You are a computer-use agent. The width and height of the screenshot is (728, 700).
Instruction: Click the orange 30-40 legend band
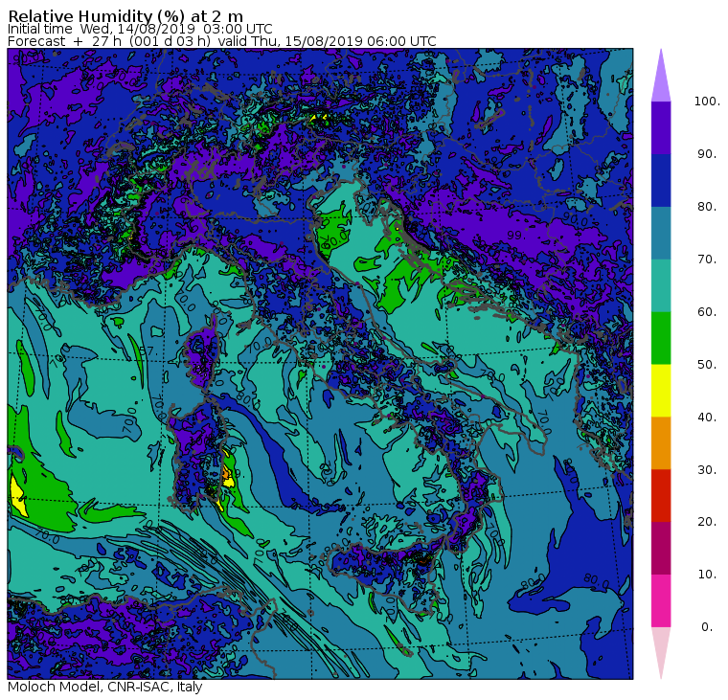pos(661,443)
